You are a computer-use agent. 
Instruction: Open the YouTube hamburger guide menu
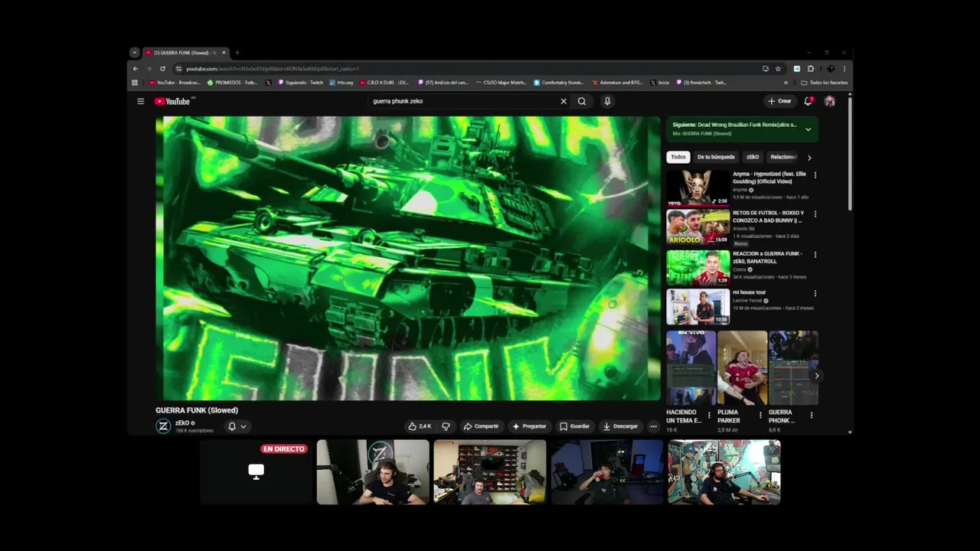[140, 101]
